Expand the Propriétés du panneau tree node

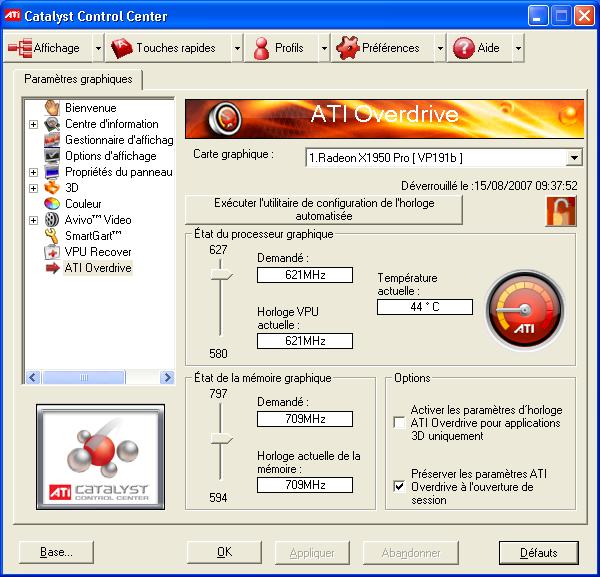point(33,172)
